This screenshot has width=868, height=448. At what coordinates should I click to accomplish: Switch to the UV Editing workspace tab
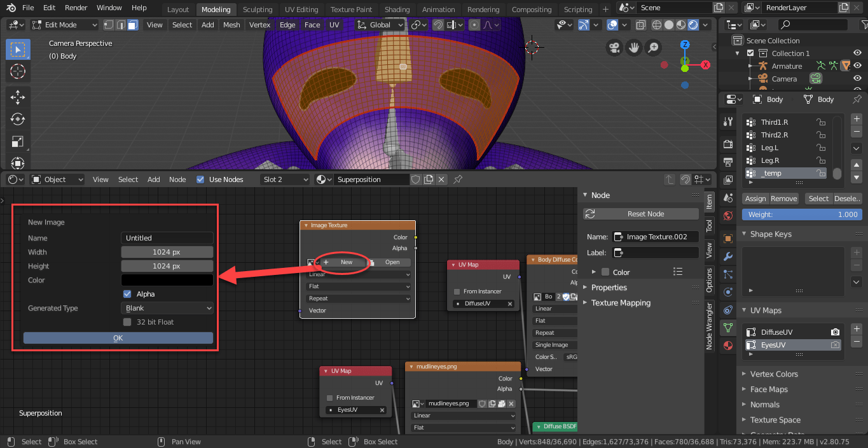(x=301, y=10)
